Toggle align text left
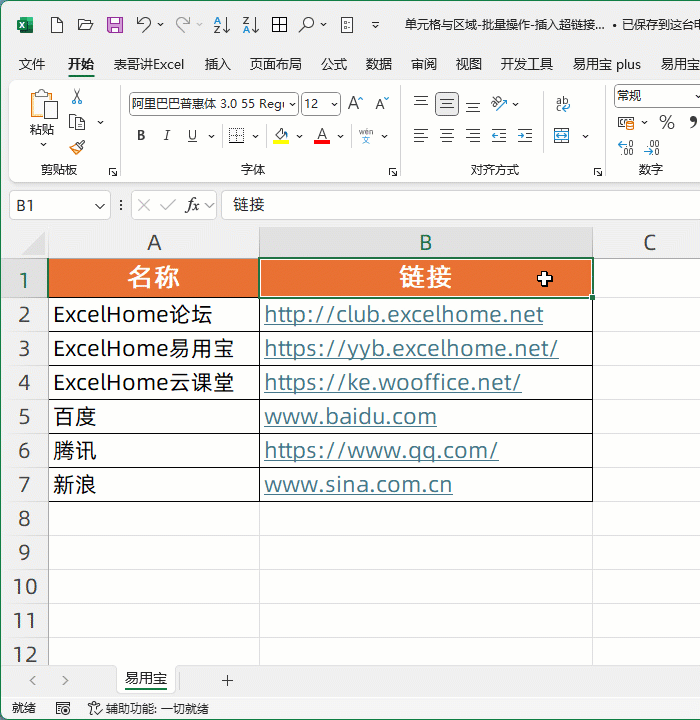This screenshot has height=720, width=700. tap(421, 136)
